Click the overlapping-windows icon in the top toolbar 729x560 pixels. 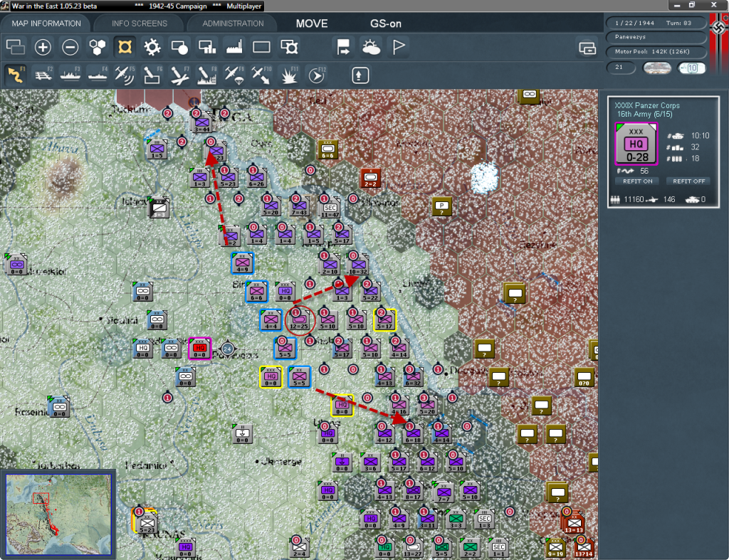[x=16, y=47]
